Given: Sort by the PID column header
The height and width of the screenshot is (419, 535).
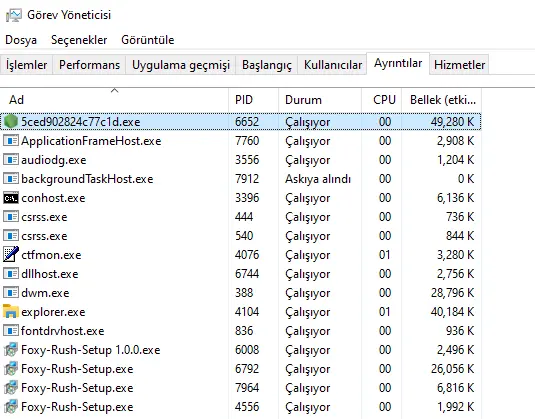Looking at the screenshot, I should pos(254,100).
